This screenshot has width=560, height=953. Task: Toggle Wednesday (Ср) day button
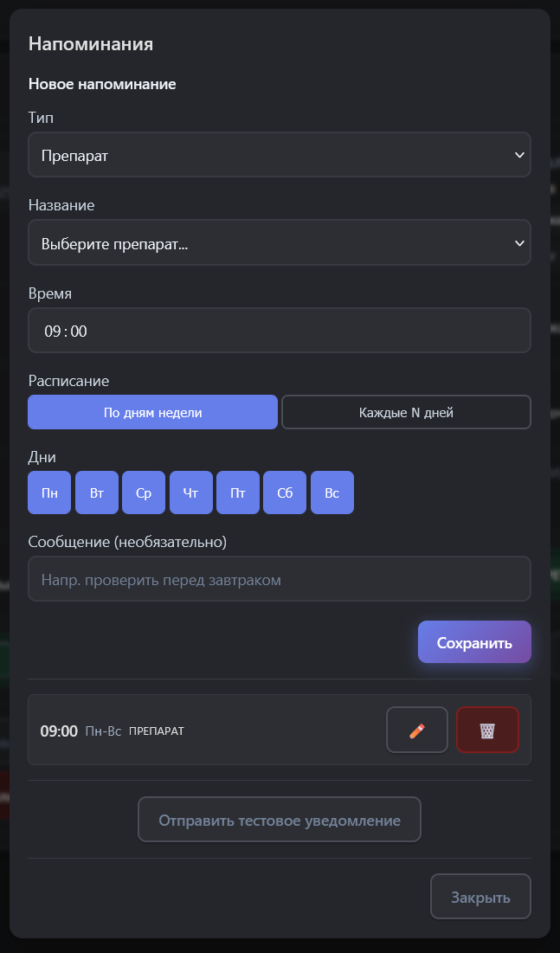point(144,493)
